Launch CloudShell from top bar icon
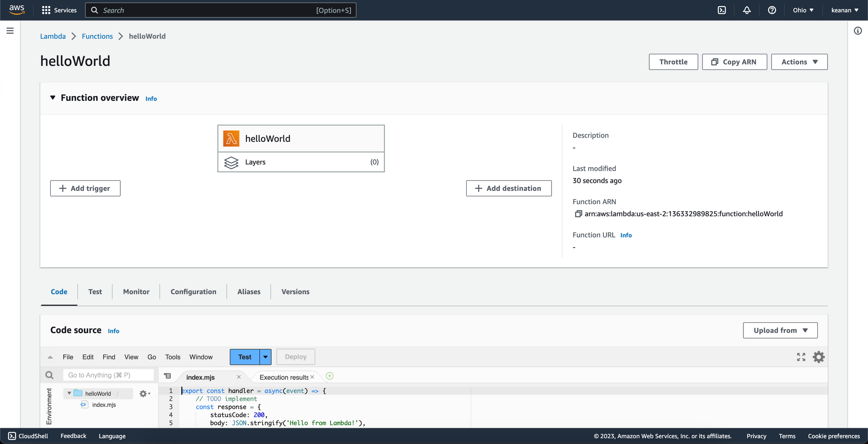Image resolution: width=868 pixels, height=444 pixels. pyautogui.click(x=722, y=10)
